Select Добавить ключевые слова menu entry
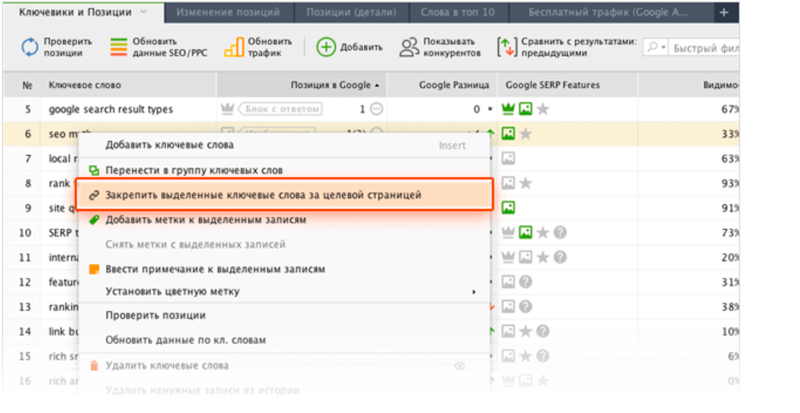 point(284,145)
